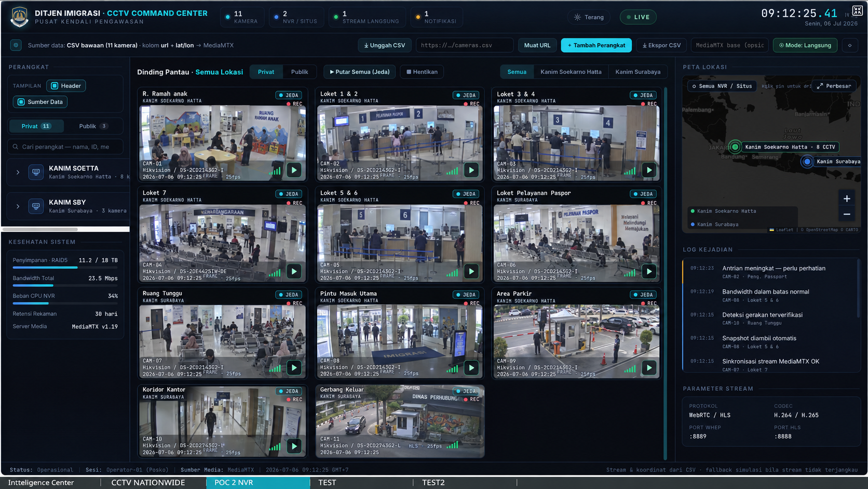Toggle the Terang light theme

coord(589,17)
